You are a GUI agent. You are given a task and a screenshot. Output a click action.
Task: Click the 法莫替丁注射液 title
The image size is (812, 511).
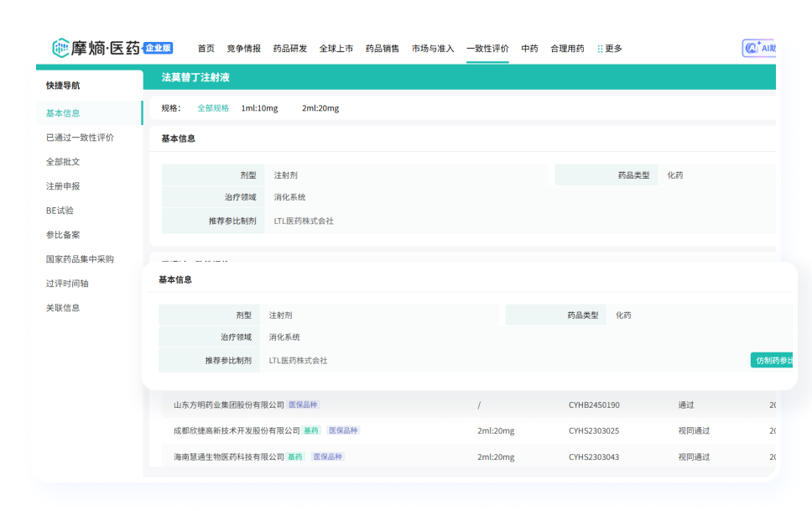click(x=195, y=77)
